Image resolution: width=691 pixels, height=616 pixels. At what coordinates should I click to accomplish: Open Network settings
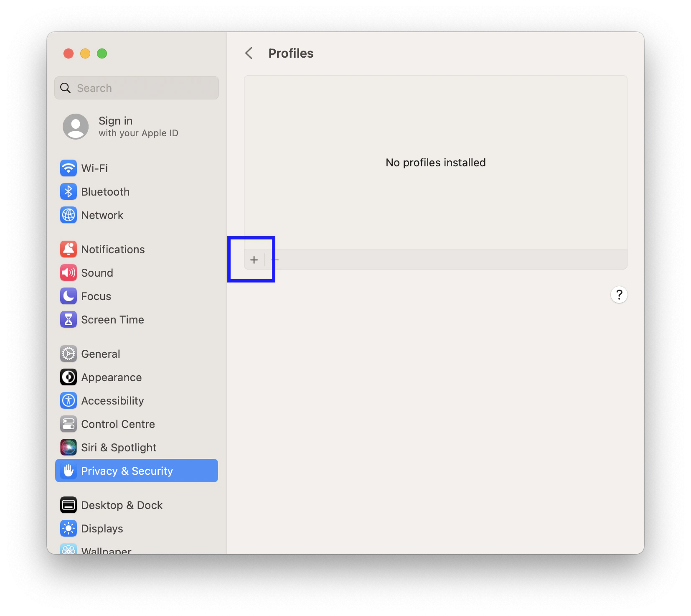(102, 215)
